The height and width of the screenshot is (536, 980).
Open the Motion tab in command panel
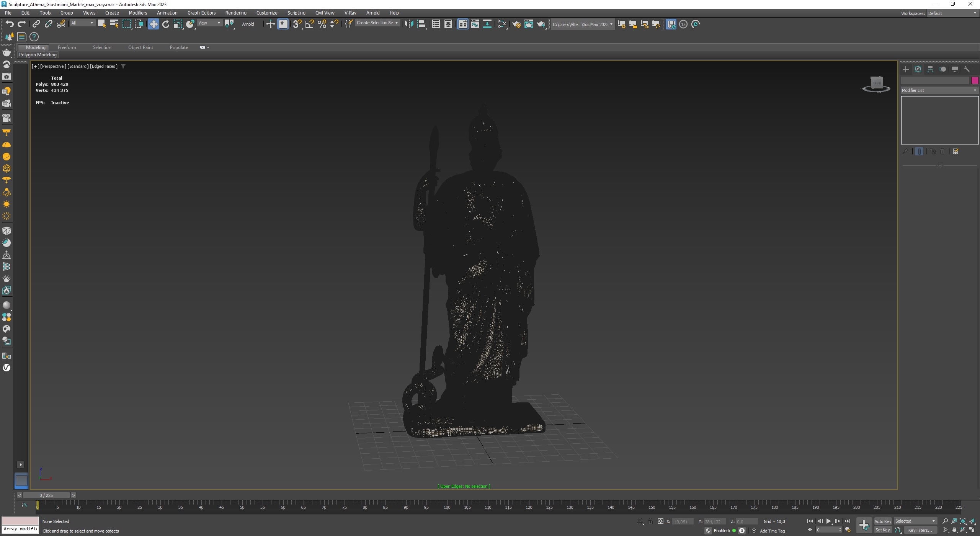point(942,69)
